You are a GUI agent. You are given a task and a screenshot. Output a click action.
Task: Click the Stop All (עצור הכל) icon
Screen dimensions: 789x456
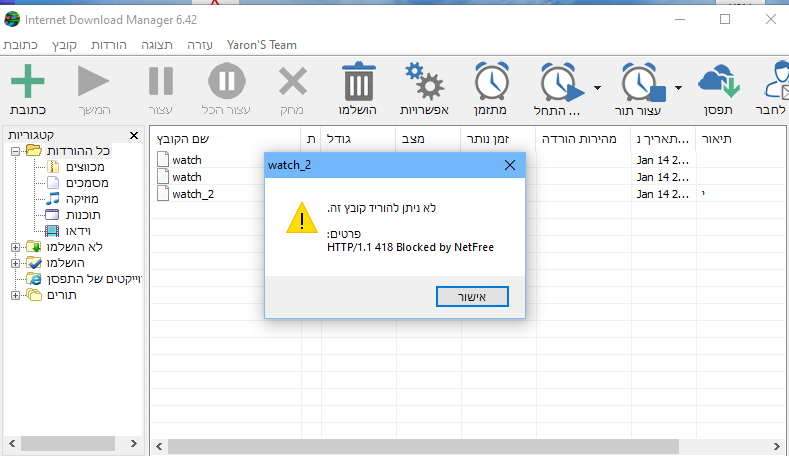[x=226, y=81]
